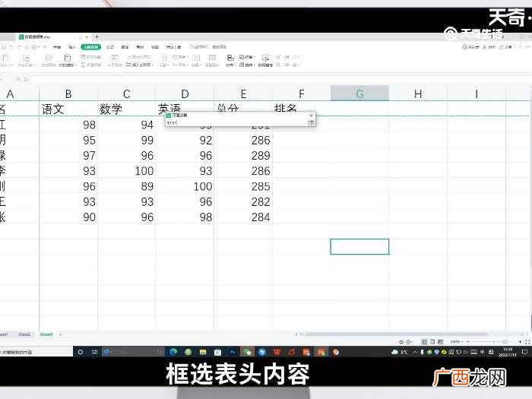Viewport: 532px width, 399px height.
Task: Expand the fonts dropdown in ribbon
Action: [x=179, y=65]
